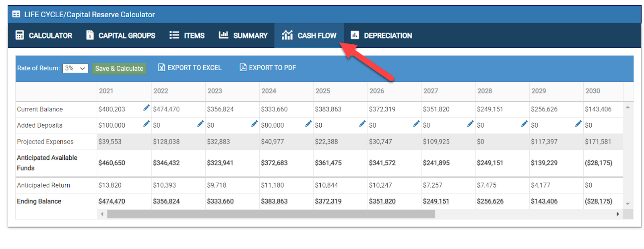Edit 2023 Added Deposits via pencil icon
Screen dimensions: 644x249
pos(254,123)
